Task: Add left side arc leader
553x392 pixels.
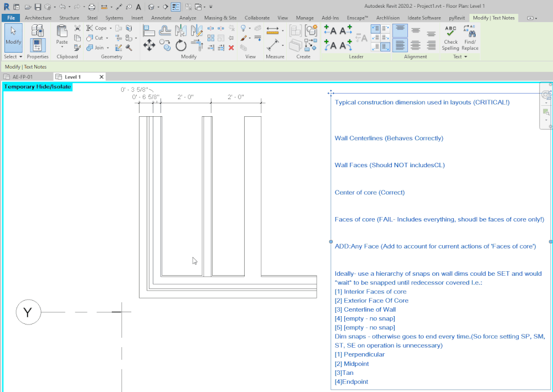Action: (330, 45)
